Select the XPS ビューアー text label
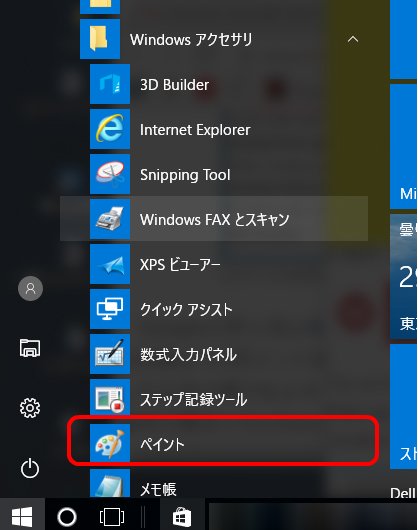This screenshot has height=530, width=418. 180,264
